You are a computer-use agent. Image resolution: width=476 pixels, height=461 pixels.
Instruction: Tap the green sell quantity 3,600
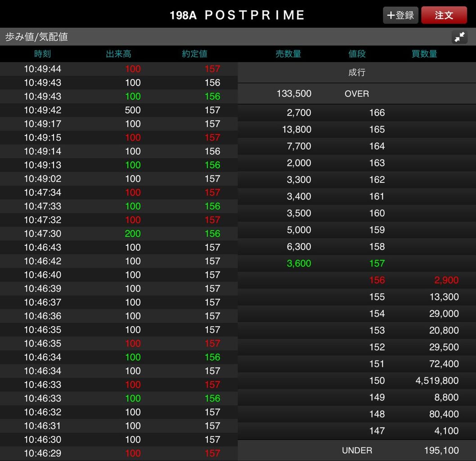coord(299,263)
